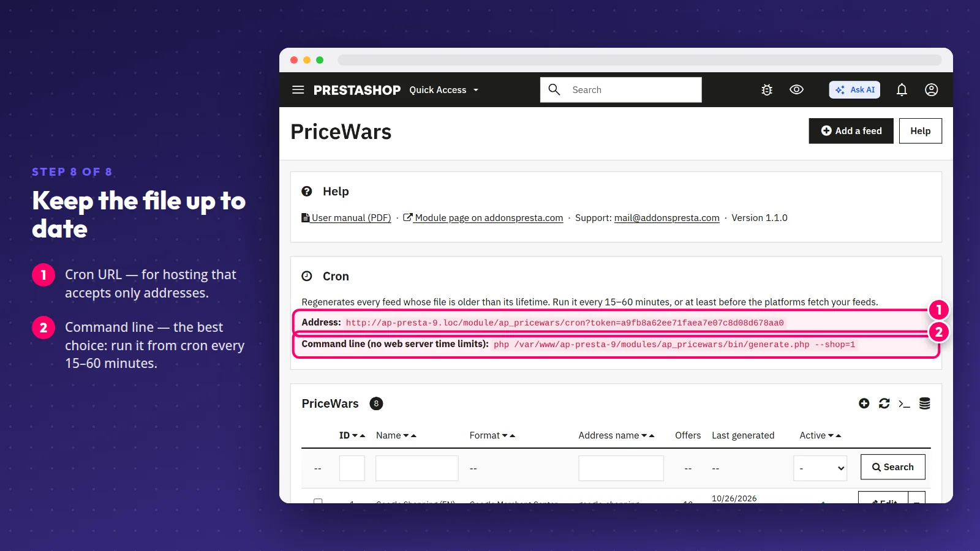Open the User manual (PDF) link

point(346,218)
